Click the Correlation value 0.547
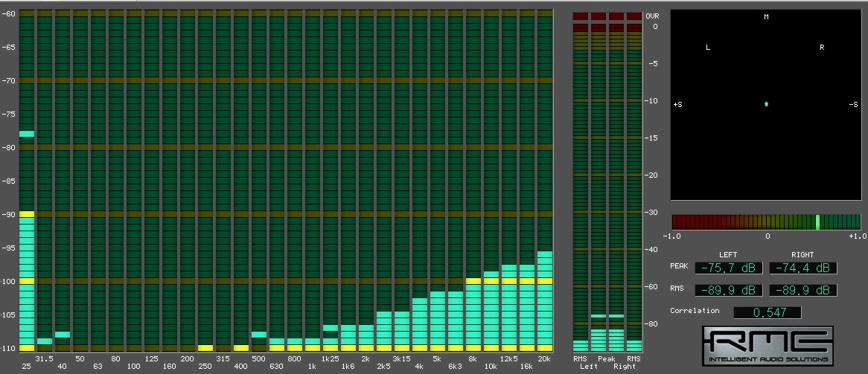Image resolution: width=868 pixels, height=374 pixels. point(768,312)
